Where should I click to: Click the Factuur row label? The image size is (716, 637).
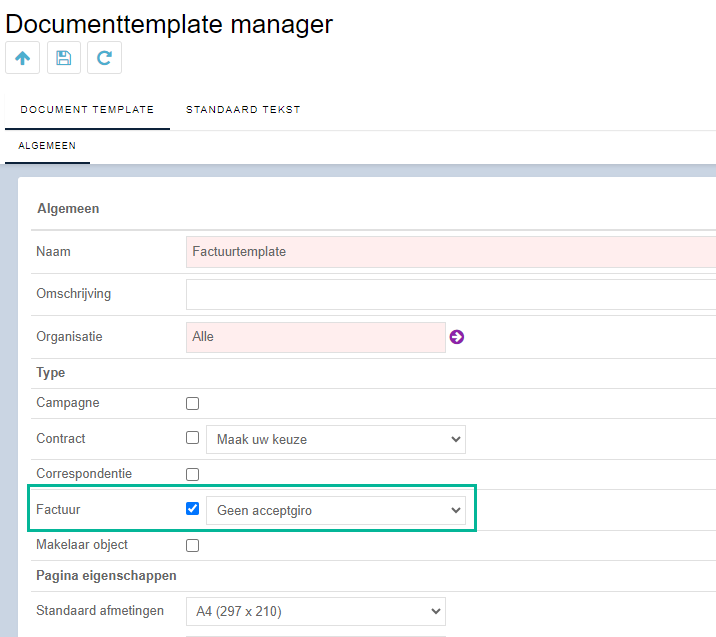58,510
